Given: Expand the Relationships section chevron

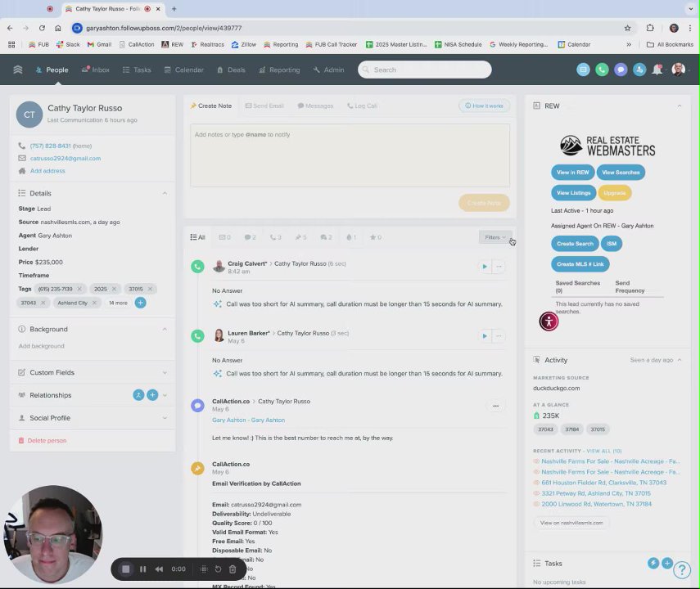Looking at the screenshot, I should point(165,395).
